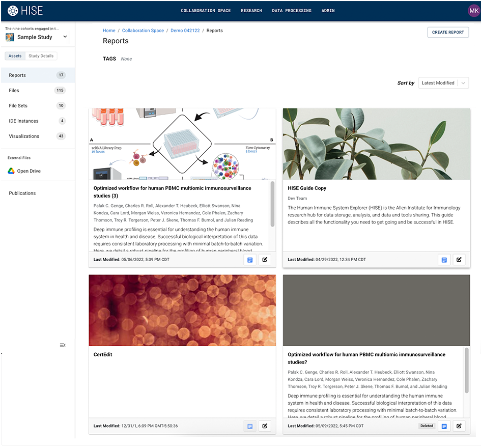Viewport: 481px width, 448px height.
Task: Click the Google Drive icon
Action: click(x=11, y=171)
